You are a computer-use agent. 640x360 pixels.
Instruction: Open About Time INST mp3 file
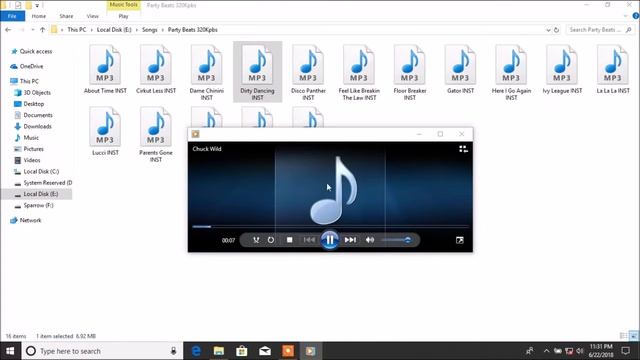[105, 69]
